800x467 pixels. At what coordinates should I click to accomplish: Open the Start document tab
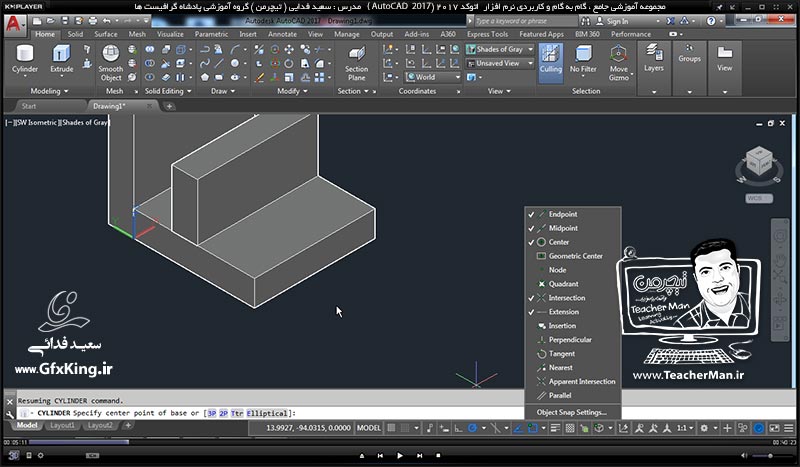click(x=29, y=106)
